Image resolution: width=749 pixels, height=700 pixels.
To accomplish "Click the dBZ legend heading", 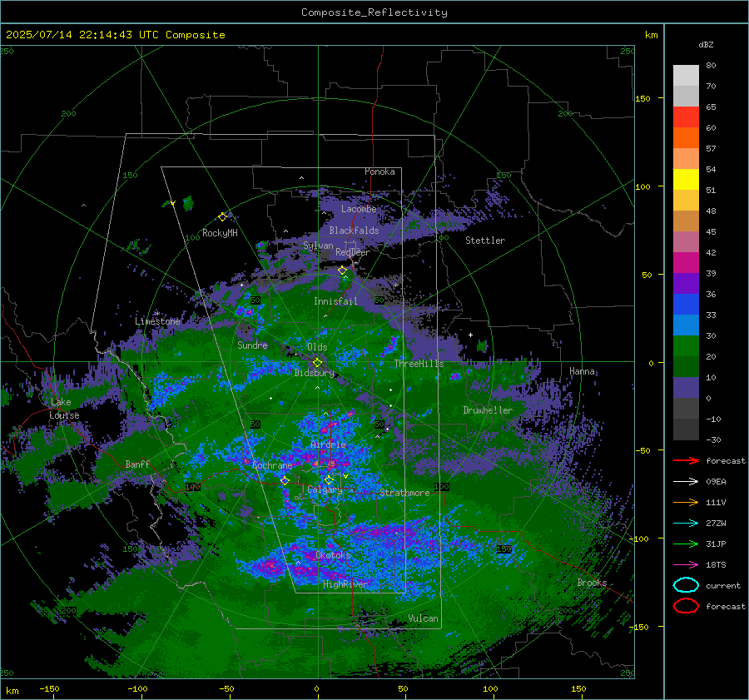I will (706, 45).
